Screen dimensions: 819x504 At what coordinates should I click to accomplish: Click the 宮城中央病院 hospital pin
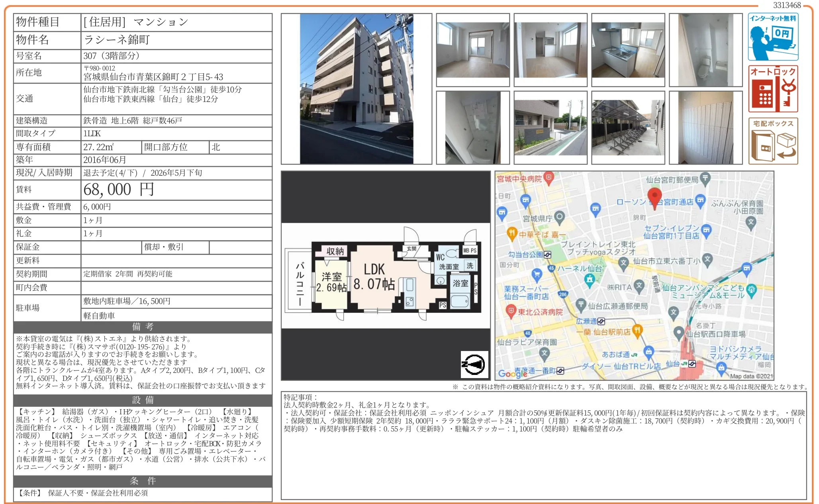[x=549, y=178]
